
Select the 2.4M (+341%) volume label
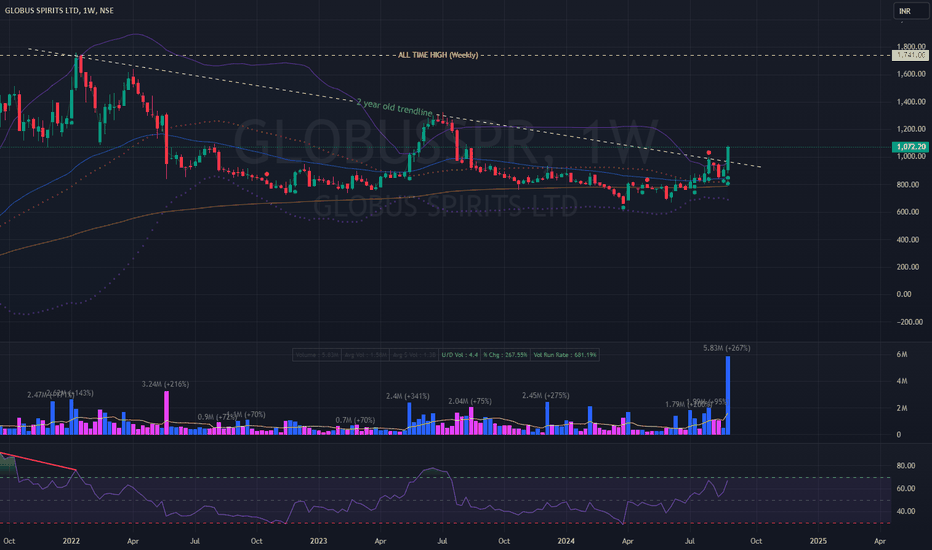click(408, 397)
